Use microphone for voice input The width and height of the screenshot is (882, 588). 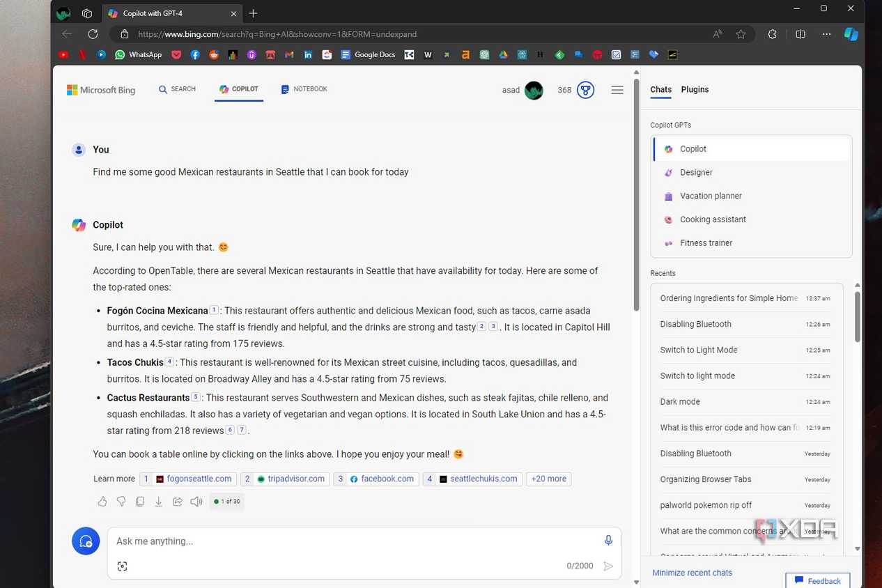coord(608,541)
